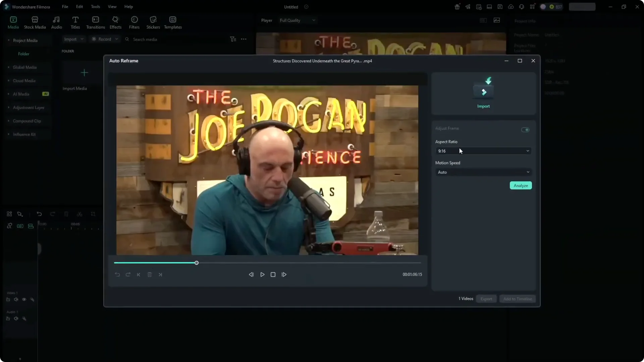Open the View menu

112,6
